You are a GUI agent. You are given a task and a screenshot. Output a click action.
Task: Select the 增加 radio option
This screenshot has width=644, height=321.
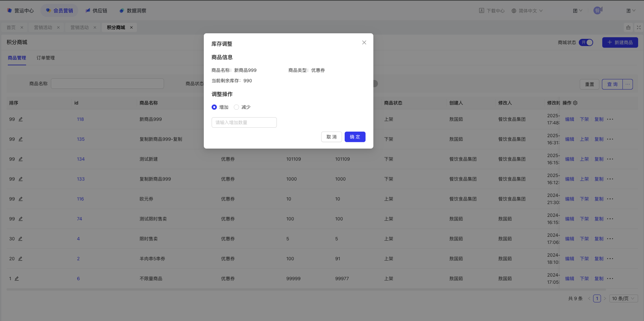coord(214,107)
